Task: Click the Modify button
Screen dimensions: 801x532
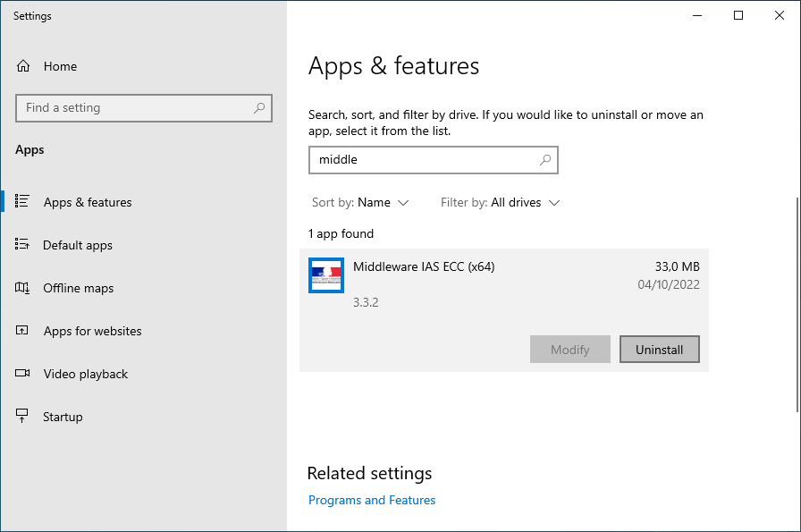Action: click(x=569, y=350)
